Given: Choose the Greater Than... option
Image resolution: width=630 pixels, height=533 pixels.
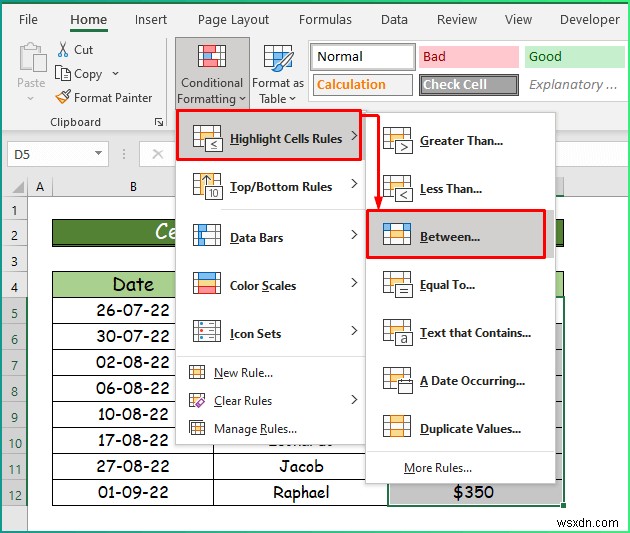Looking at the screenshot, I should coord(460,141).
